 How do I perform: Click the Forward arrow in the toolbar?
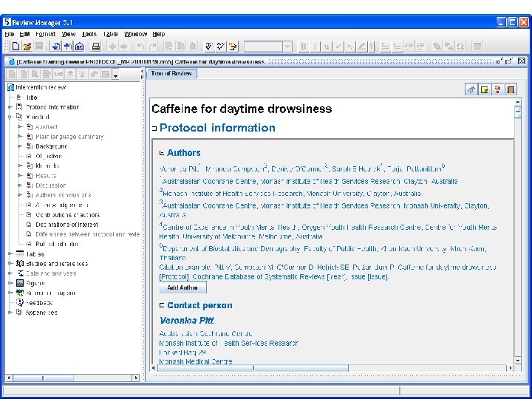[124, 47]
